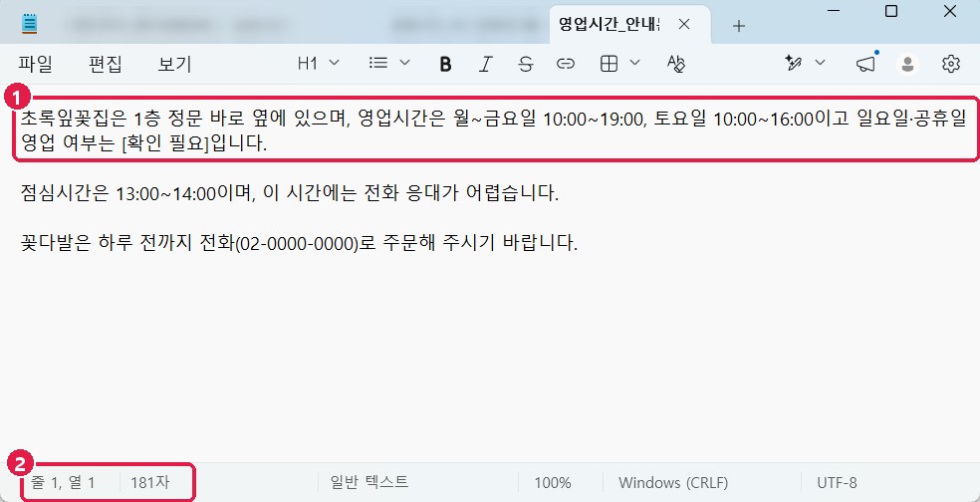Insert a link with the chain icon
The height and width of the screenshot is (502, 980).
[x=566, y=64]
